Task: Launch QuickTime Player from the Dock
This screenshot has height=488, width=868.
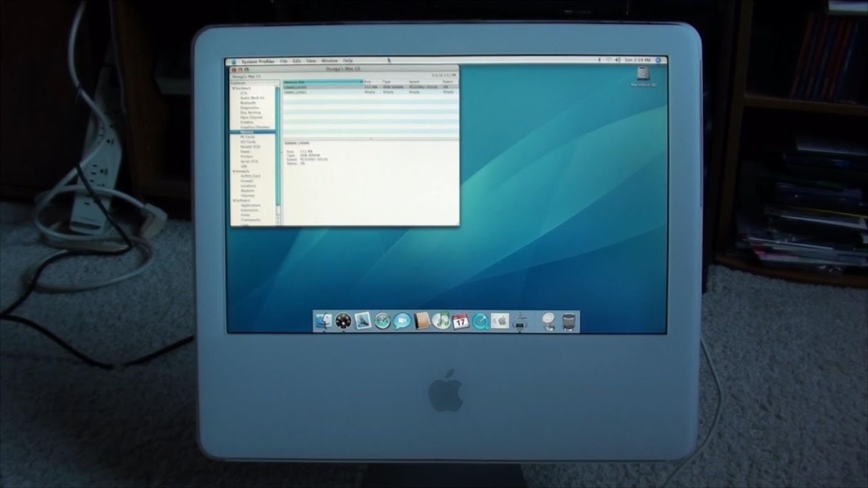Action: pos(480,321)
